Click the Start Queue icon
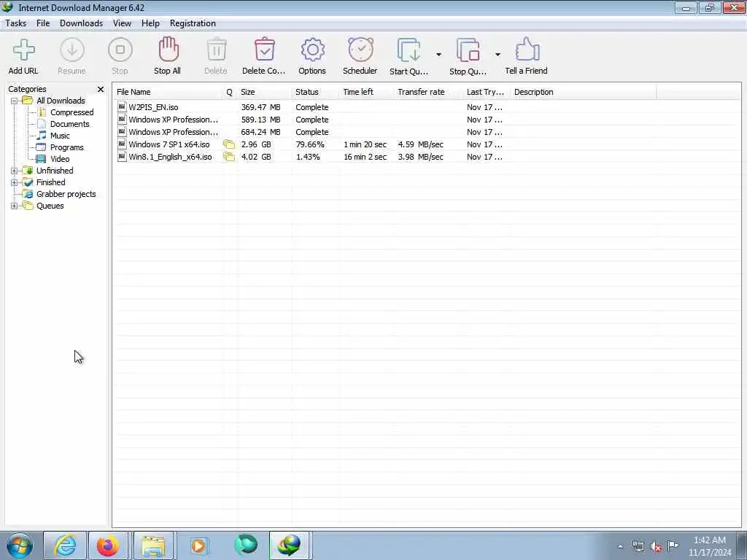 (x=409, y=50)
